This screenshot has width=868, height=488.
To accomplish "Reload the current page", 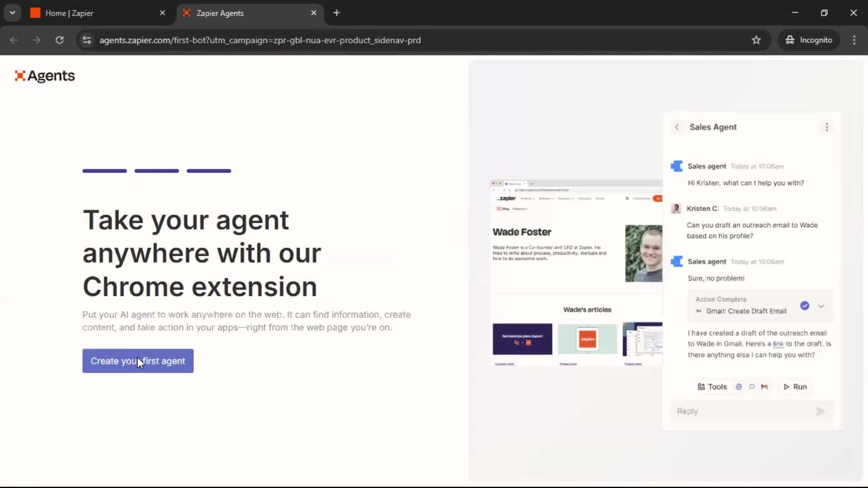I will coord(59,40).
